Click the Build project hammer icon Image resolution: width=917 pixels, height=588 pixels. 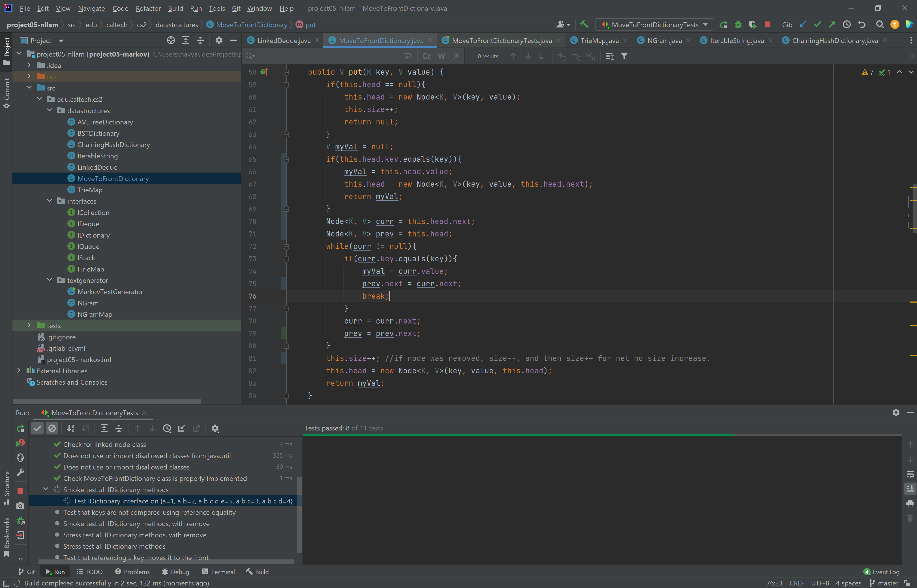pos(584,24)
